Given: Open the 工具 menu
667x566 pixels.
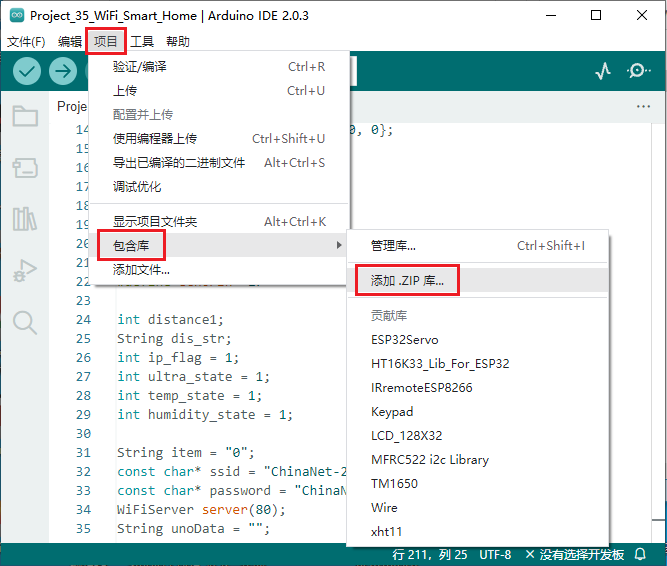Looking at the screenshot, I should tap(142, 41).
